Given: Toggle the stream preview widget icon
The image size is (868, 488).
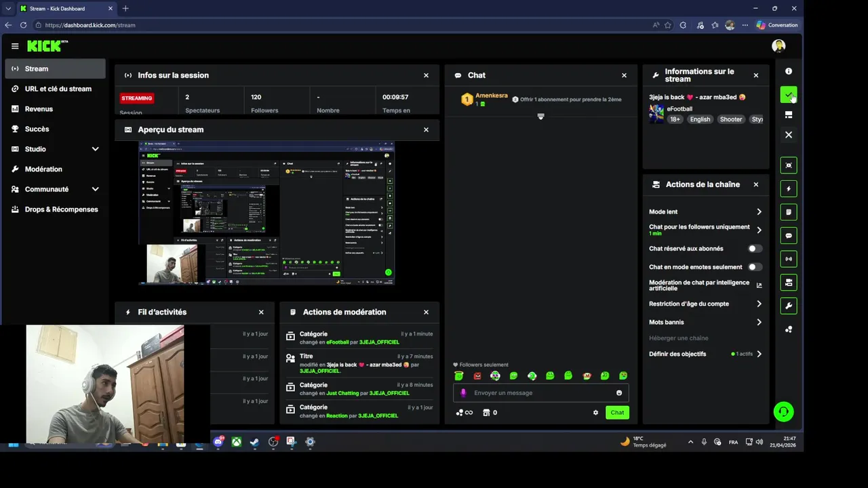Looking at the screenshot, I should coord(789,165).
